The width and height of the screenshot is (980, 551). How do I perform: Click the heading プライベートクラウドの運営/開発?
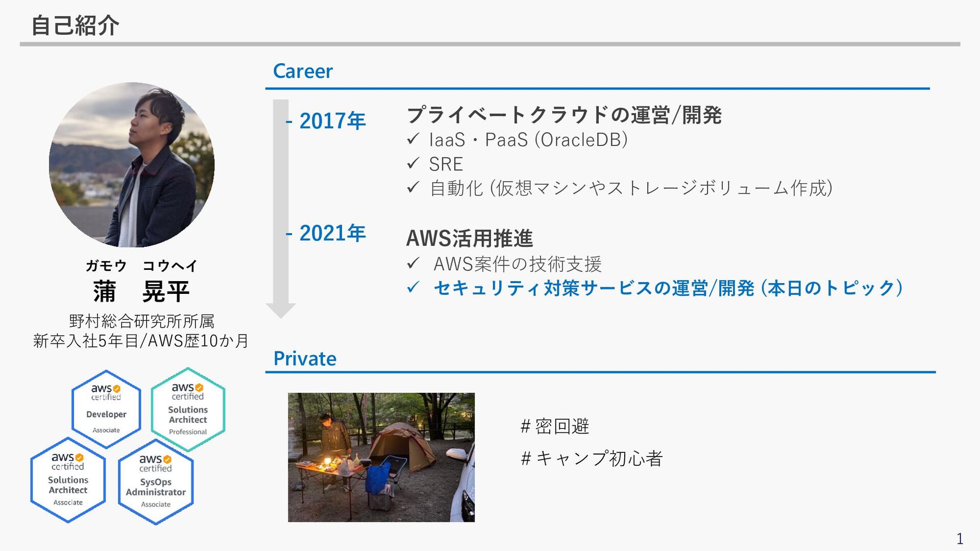pos(564,115)
